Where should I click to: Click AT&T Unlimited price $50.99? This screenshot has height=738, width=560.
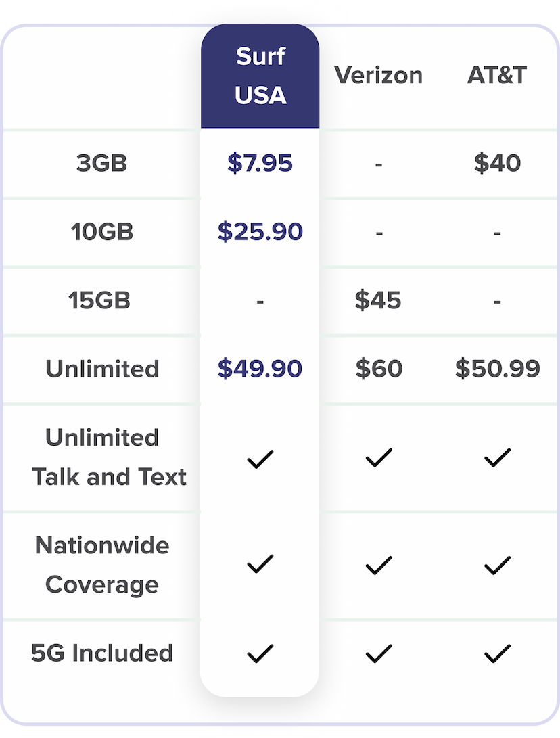[497, 369]
